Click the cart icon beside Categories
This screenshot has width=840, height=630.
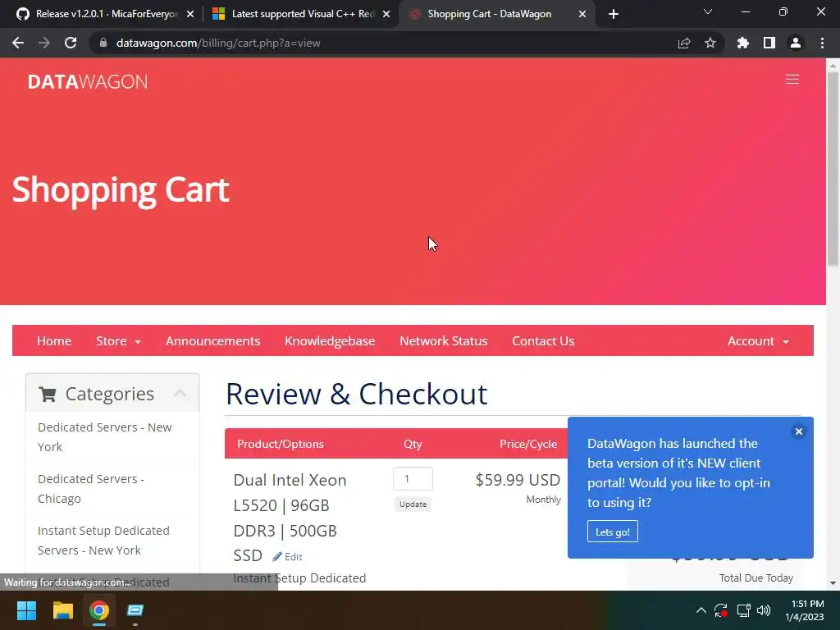(x=47, y=395)
